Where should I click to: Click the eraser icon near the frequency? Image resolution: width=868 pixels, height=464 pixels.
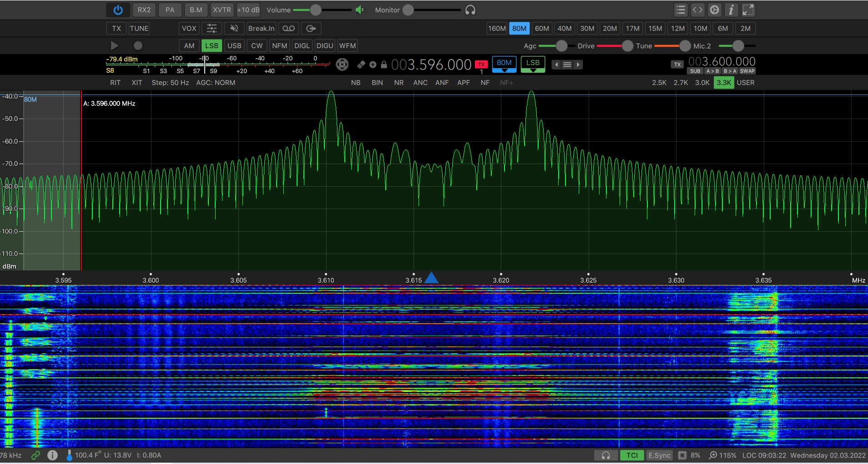click(x=361, y=65)
